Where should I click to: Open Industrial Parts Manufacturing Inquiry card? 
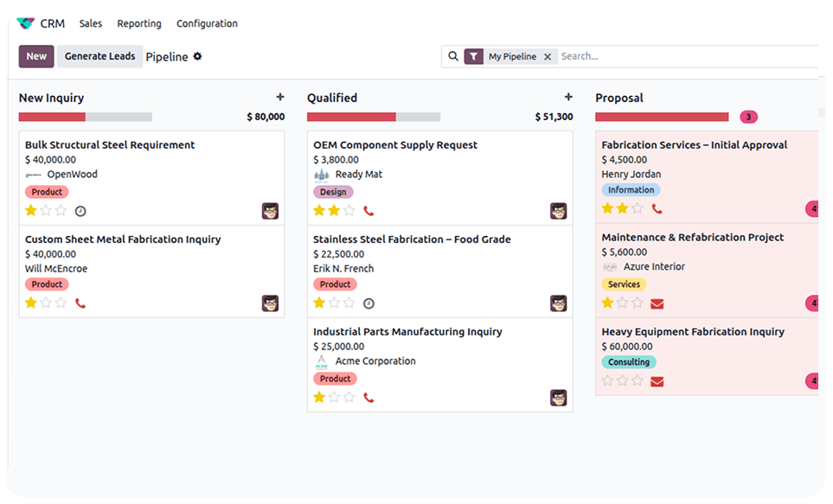[440, 365]
